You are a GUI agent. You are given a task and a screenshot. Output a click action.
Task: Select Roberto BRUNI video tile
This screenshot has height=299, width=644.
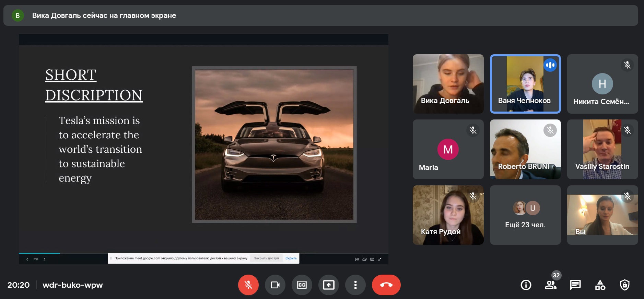pyautogui.click(x=525, y=149)
